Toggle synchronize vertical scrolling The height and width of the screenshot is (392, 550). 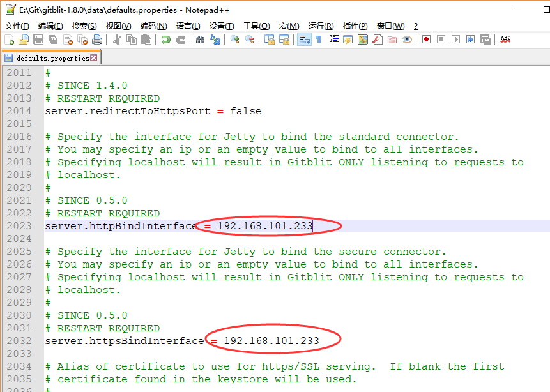(x=269, y=40)
